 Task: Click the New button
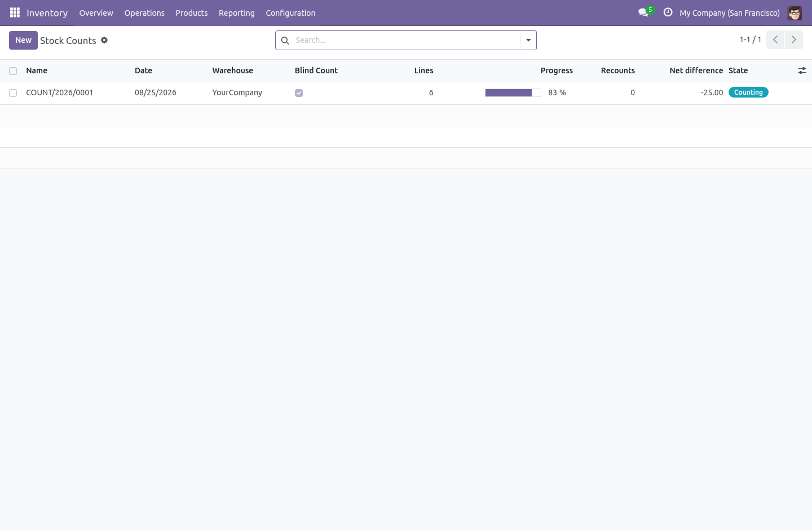pyautogui.click(x=23, y=40)
